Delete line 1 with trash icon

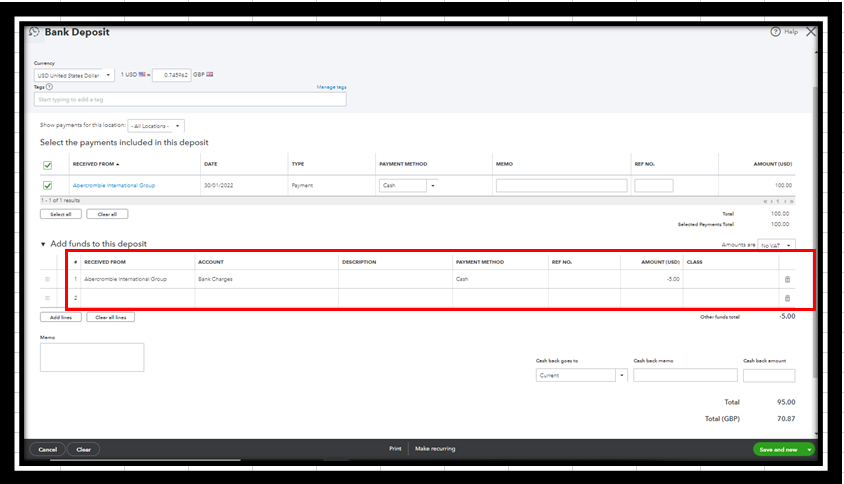787,279
